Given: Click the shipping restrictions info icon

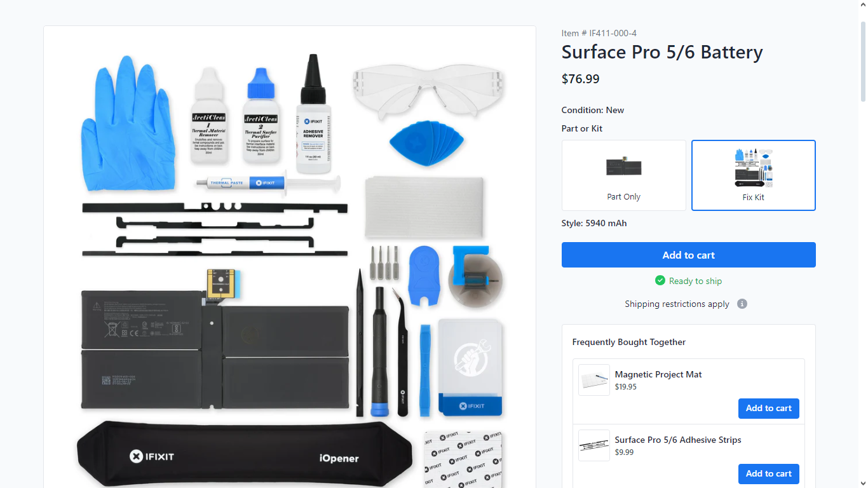Looking at the screenshot, I should [742, 304].
